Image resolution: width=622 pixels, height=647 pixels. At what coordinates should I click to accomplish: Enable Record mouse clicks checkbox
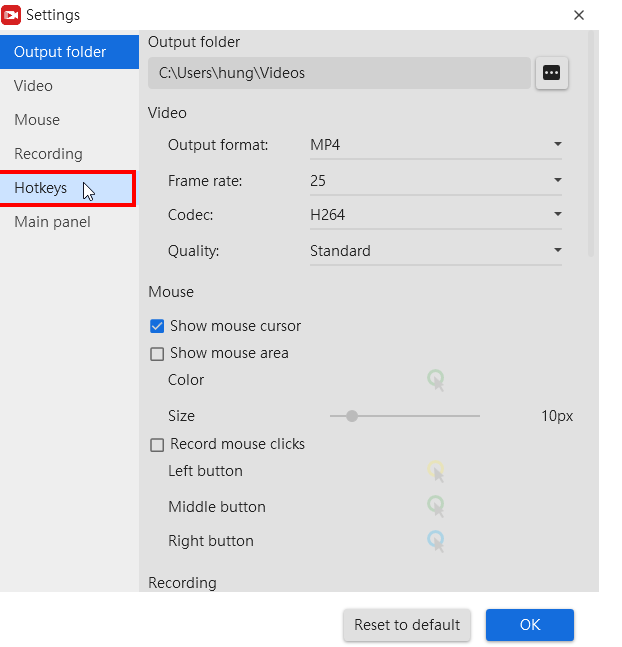(x=157, y=445)
